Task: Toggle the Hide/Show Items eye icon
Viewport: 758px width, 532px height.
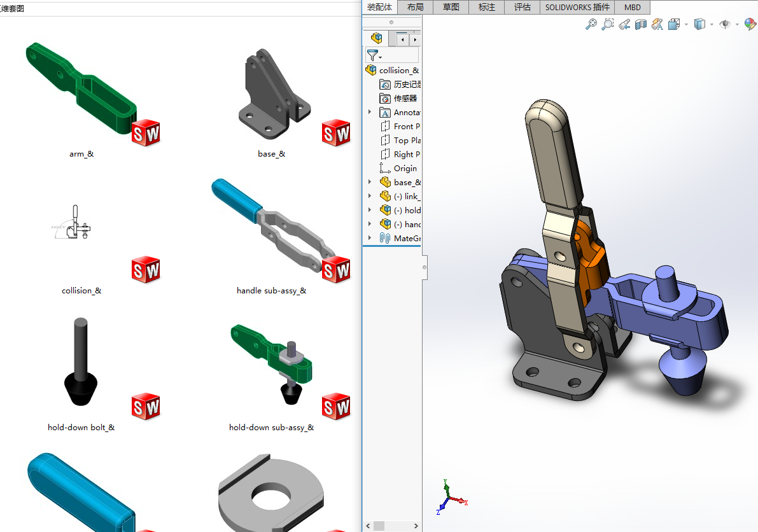Action: (x=725, y=24)
